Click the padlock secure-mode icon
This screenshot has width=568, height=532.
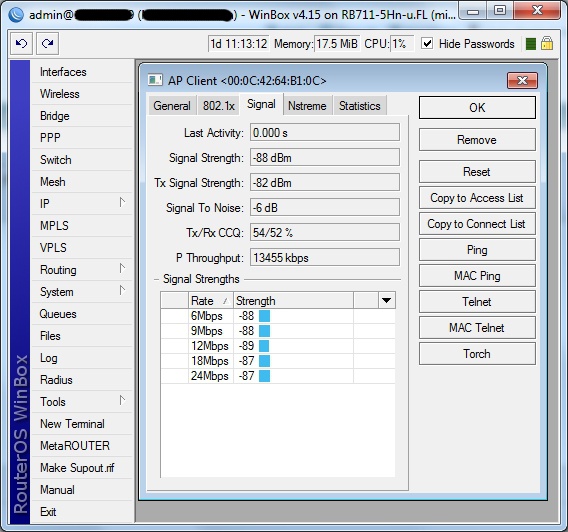click(547, 43)
